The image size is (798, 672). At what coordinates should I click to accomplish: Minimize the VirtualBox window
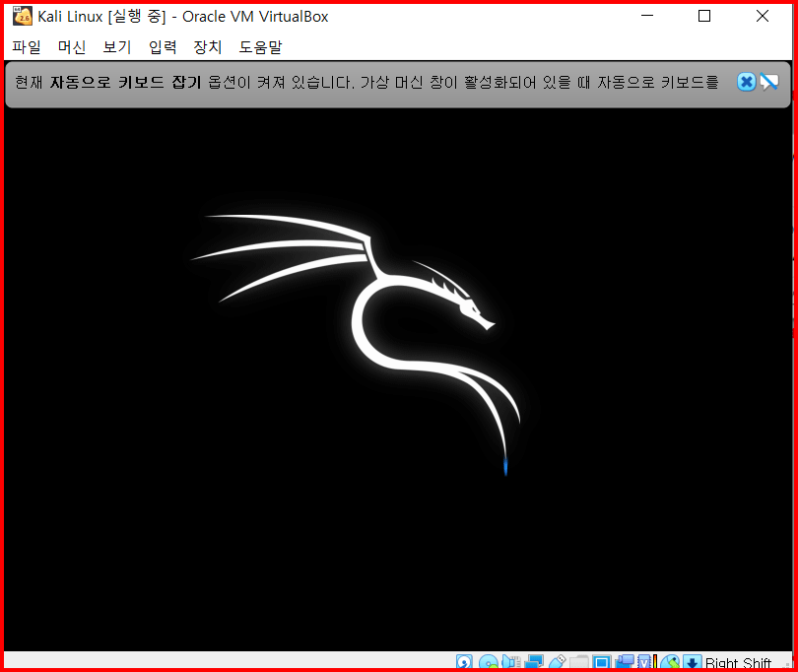(647, 16)
